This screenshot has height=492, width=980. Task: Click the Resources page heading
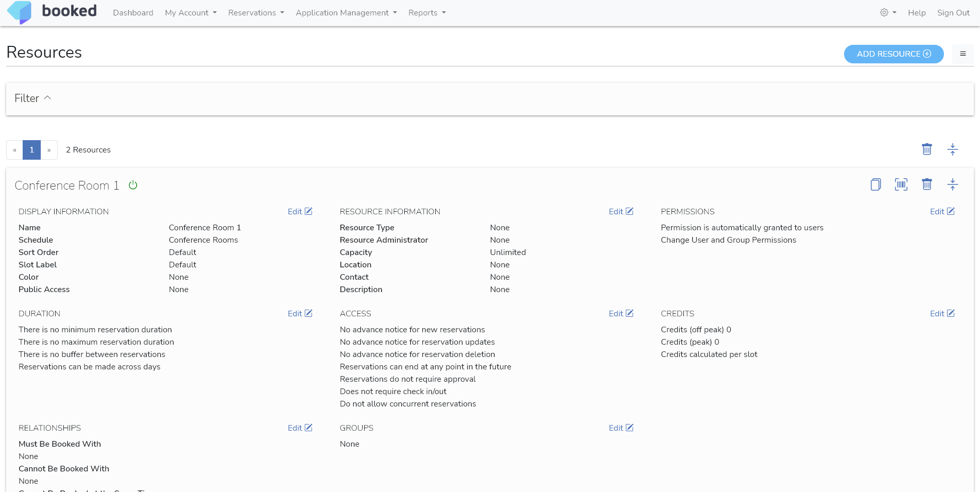pos(44,52)
